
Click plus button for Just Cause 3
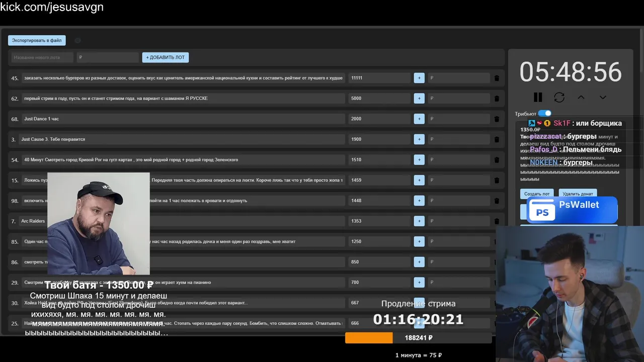tap(419, 139)
